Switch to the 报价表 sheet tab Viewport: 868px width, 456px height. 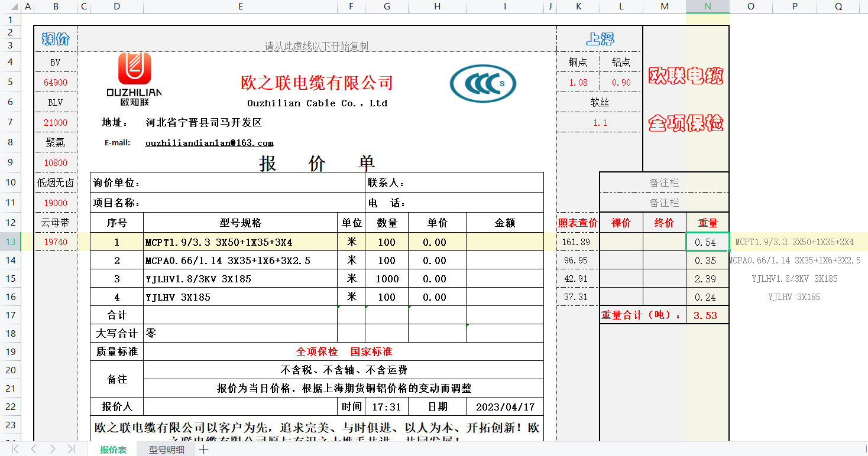click(113, 450)
